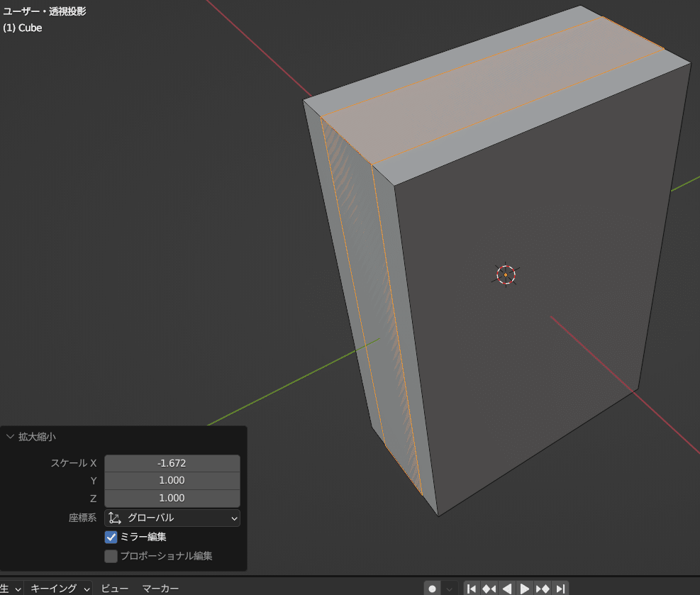Open the 座標系 グローバル dropdown

pos(172,518)
